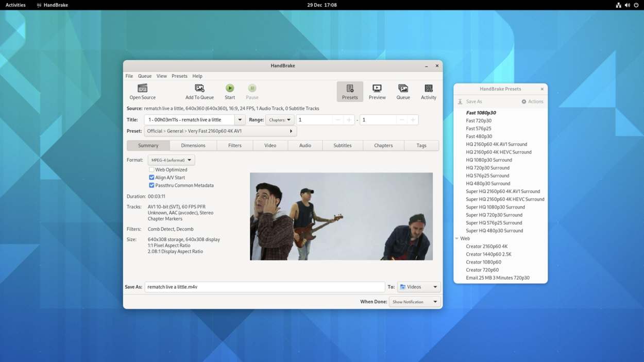The image size is (644, 362).
Task: Select the Fast 480p30 preset
Action: pyautogui.click(x=479, y=136)
